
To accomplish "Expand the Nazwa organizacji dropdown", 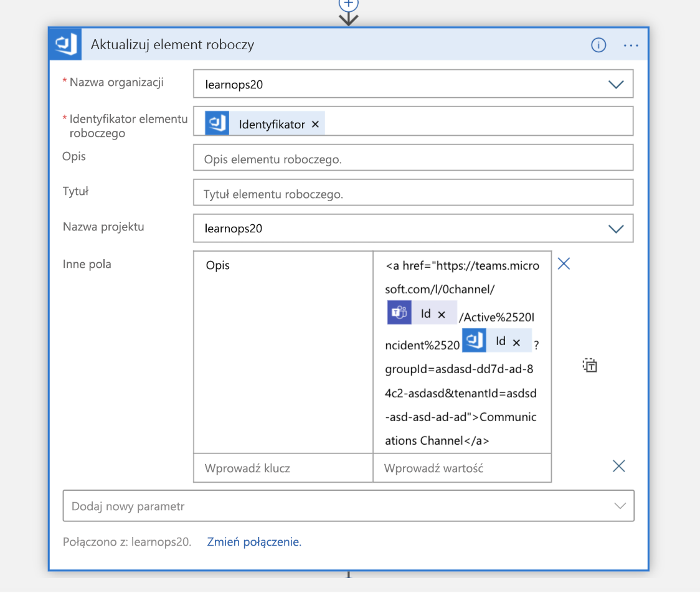I will tap(616, 84).
